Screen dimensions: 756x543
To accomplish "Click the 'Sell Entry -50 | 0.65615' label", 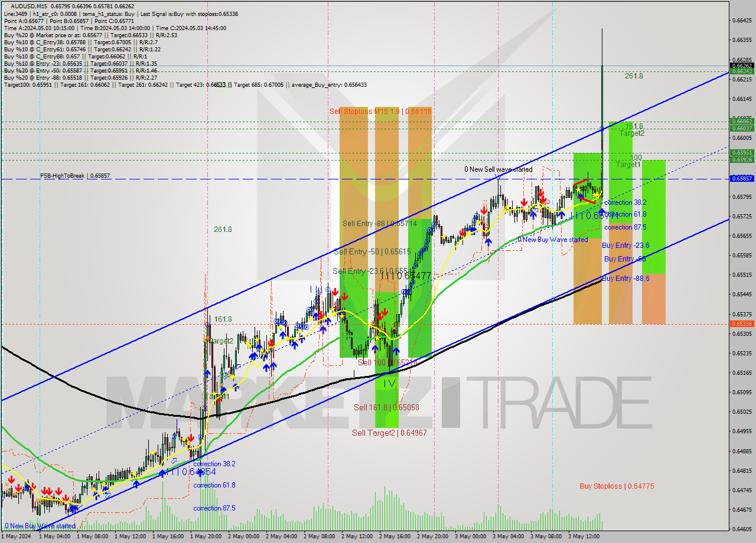I will (372, 251).
